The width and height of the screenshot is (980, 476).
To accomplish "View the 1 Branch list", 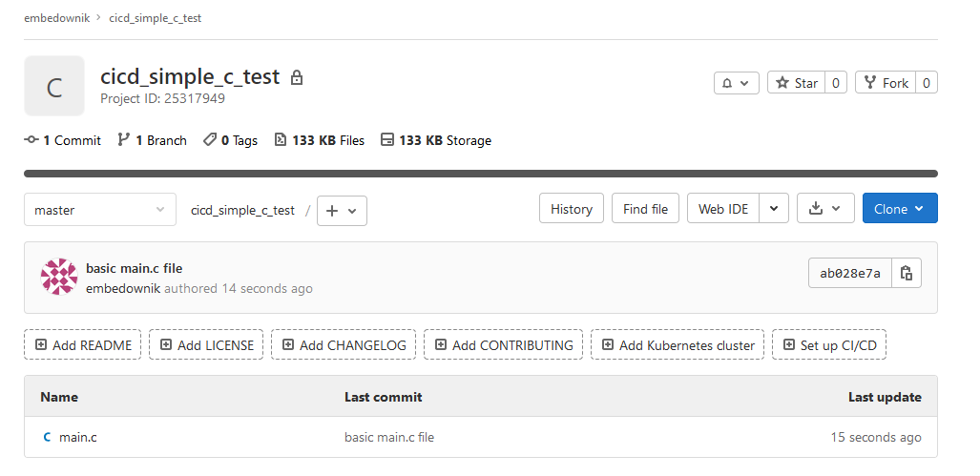I will coord(152,140).
